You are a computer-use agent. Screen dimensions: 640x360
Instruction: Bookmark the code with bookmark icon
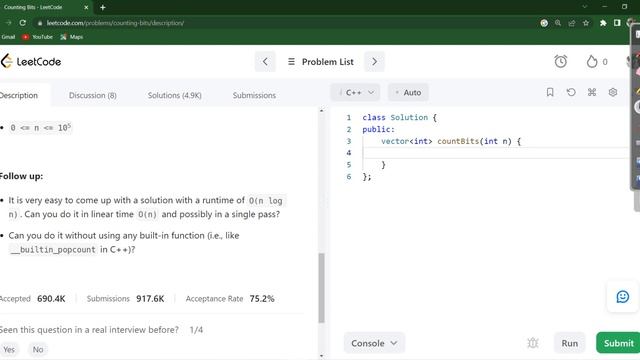550,92
